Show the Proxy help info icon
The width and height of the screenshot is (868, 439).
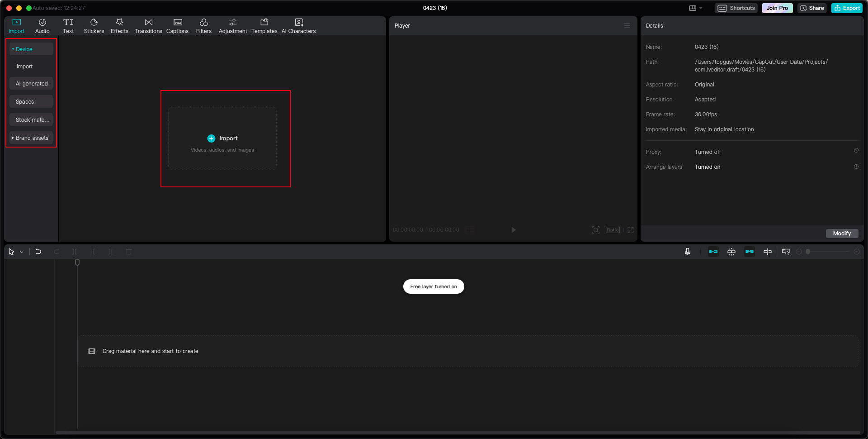856,150
